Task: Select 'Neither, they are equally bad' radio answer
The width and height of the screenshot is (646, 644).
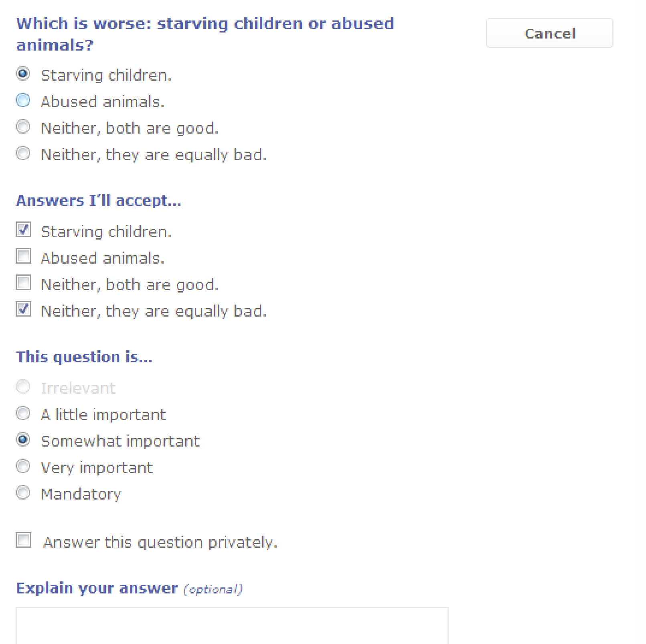Action: [x=23, y=153]
